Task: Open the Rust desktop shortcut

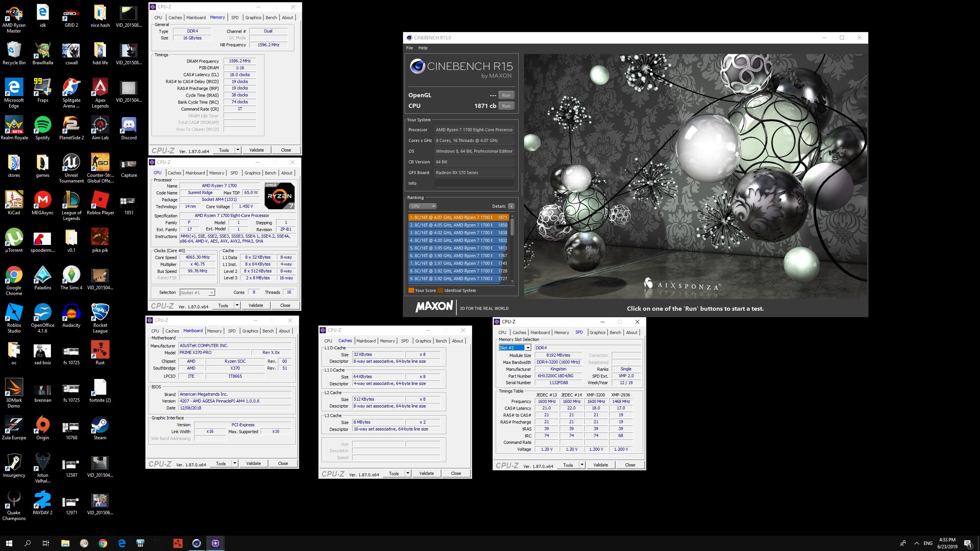Action: [100, 353]
